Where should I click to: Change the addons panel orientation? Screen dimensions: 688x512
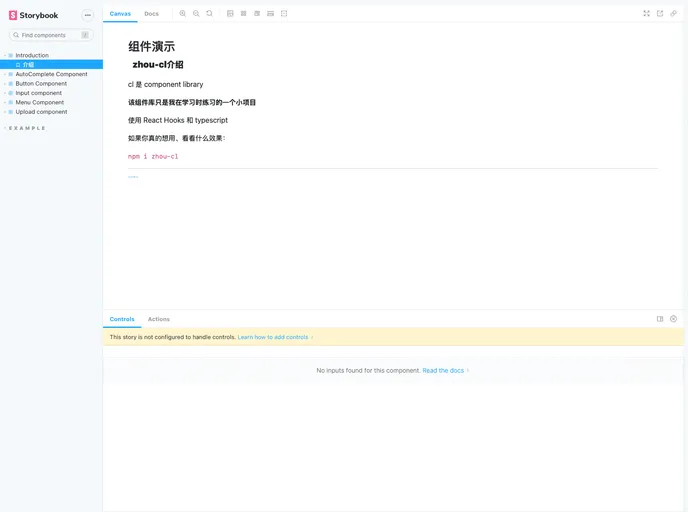[660, 319]
